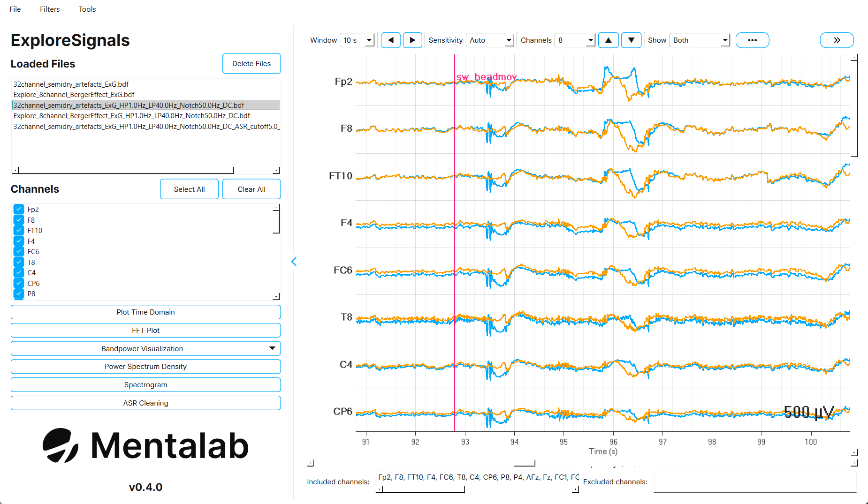Image resolution: width=868 pixels, height=504 pixels.
Task: Go to previous time window arrow
Action: (x=390, y=40)
